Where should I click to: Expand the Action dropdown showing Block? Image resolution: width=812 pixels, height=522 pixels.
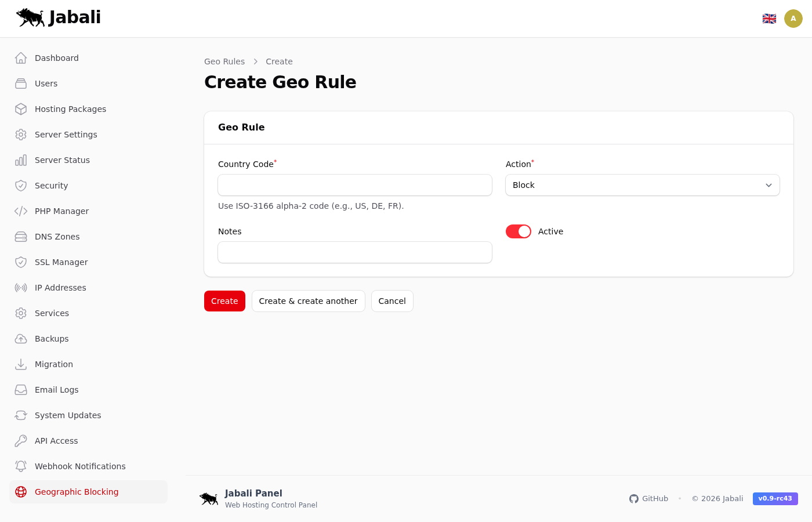[x=642, y=185]
